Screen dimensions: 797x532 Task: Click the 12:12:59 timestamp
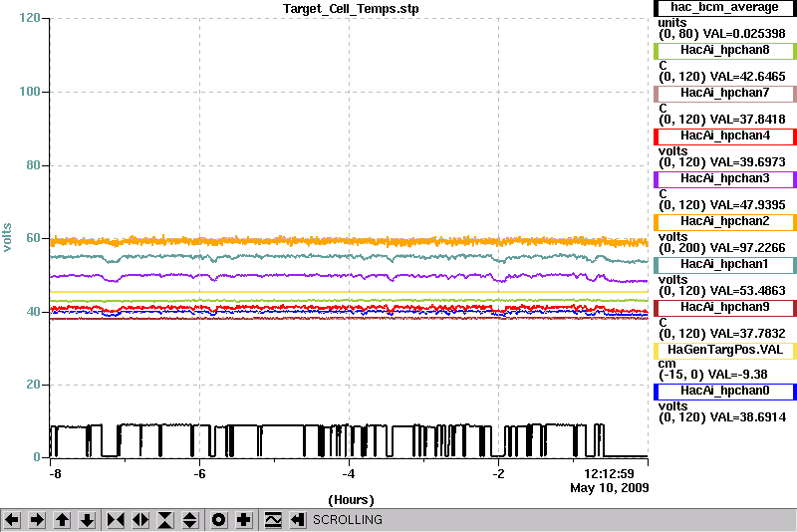coord(609,473)
